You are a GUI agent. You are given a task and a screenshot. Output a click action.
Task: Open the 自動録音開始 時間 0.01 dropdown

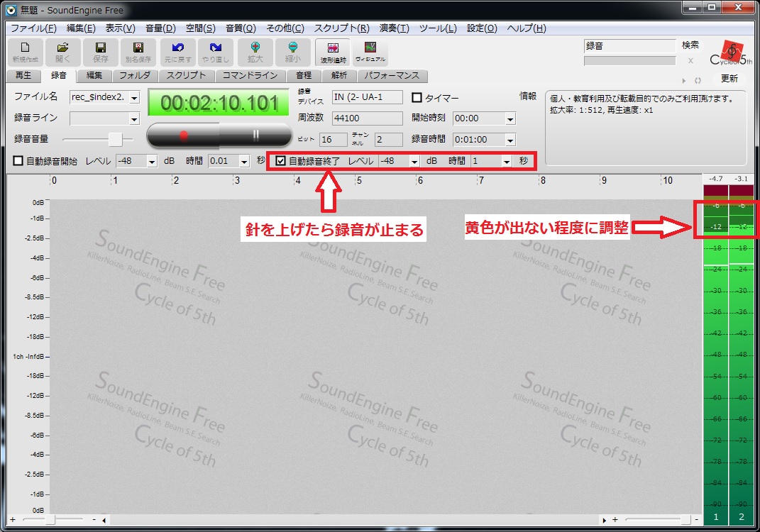click(x=244, y=161)
